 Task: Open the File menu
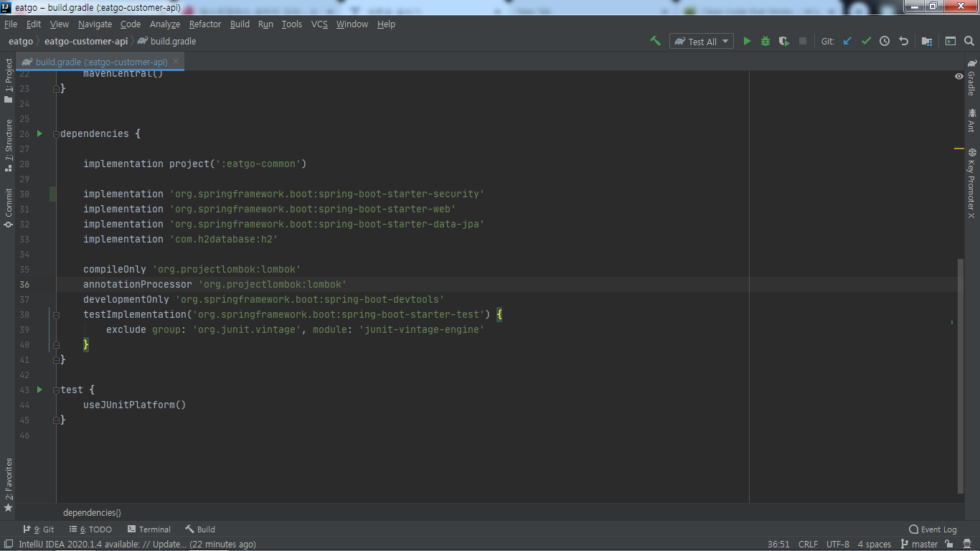[10, 24]
